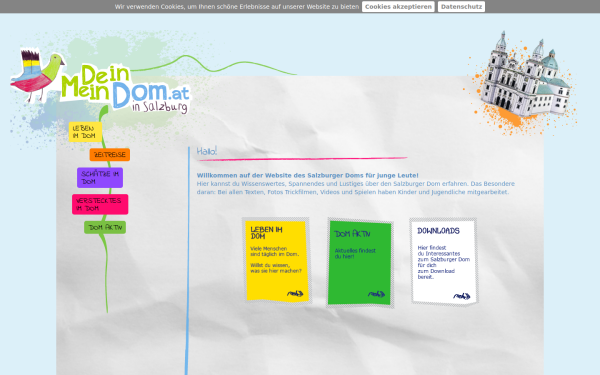The width and height of the screenshot is (600, 375).
Task: Click the bold welcome line 'Willkommen auf der Website'
Action: pyautogui.click(x=308, y=175)
